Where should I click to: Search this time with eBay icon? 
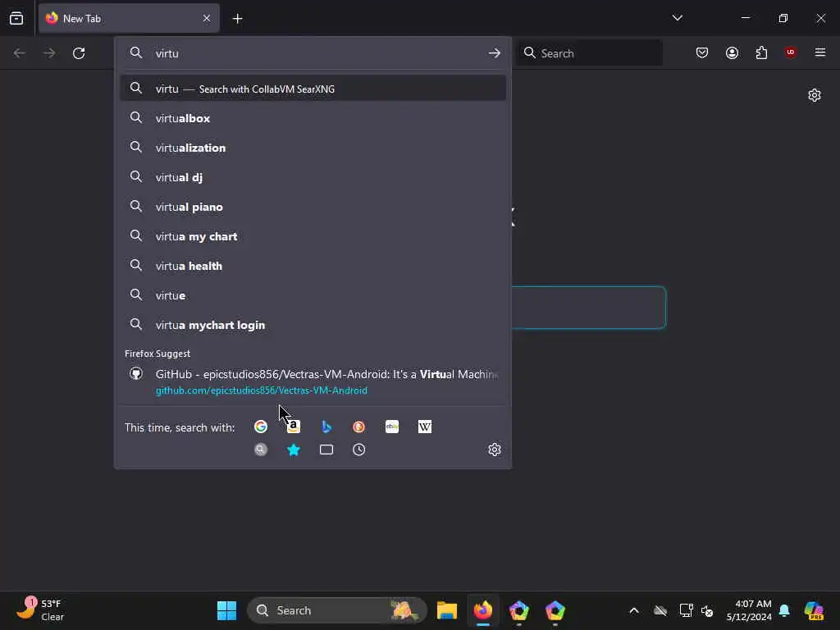click(x=392, y=427)
